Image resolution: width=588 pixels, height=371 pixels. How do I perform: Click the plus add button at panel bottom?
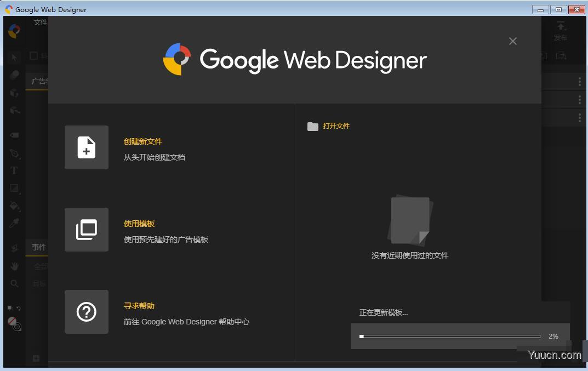(x=36, y=358)
